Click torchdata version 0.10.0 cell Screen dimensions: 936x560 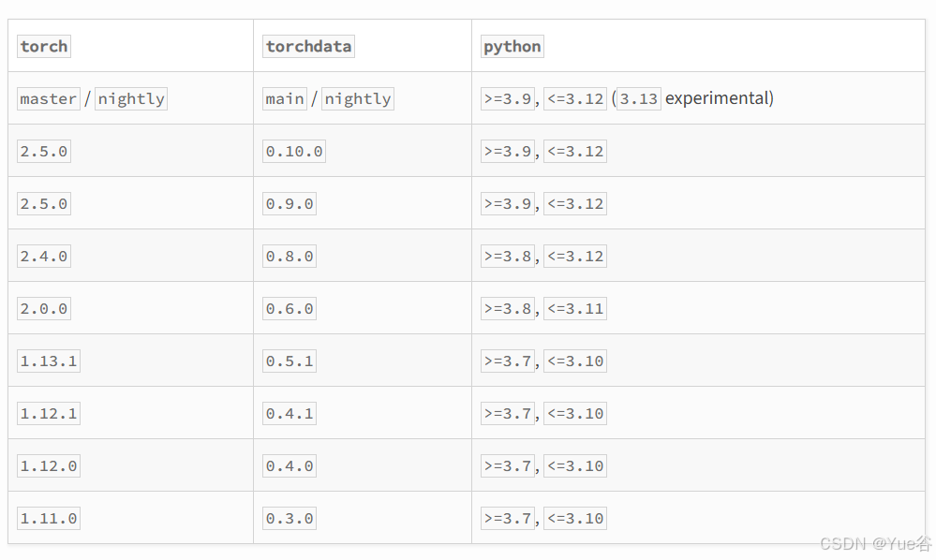click(x=294, y=152)
